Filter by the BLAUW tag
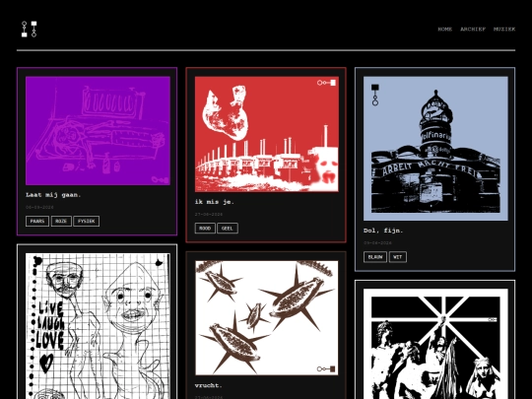The image size is (532, 399). pos(375,257)
